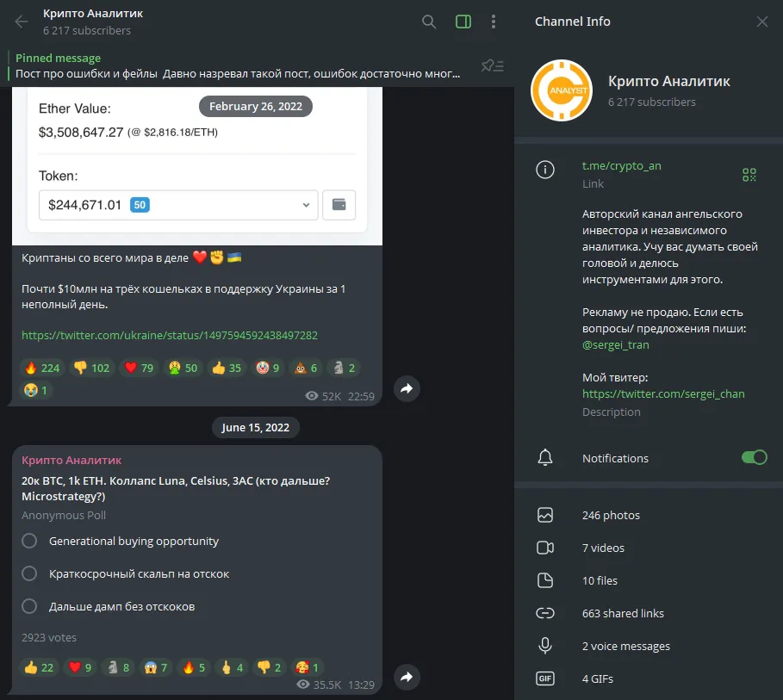This screenshot has height=700, width=783.
Task: Show the QR code for the channel link
Action: 749,174
